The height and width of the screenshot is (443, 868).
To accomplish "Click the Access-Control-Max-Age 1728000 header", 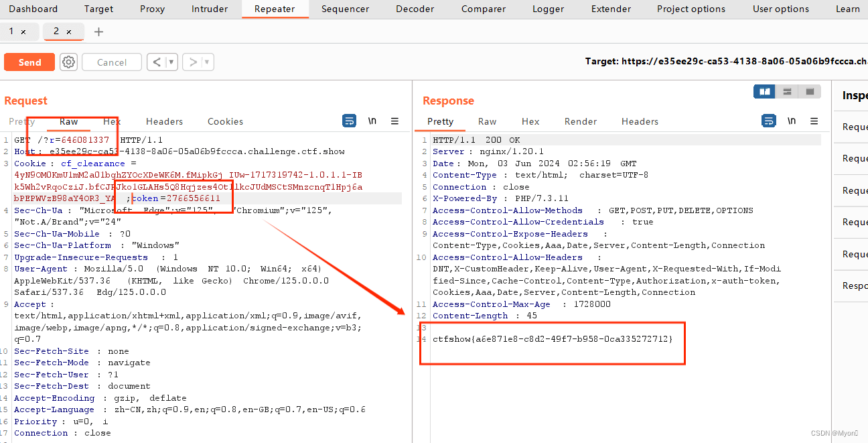I will pyautogui.click(x=522, y=304).
